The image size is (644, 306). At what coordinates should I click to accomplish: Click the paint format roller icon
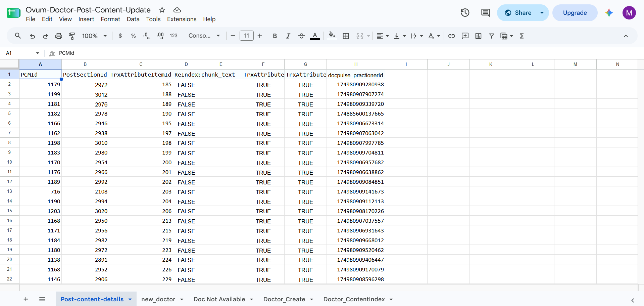click(x=72, y=36)
